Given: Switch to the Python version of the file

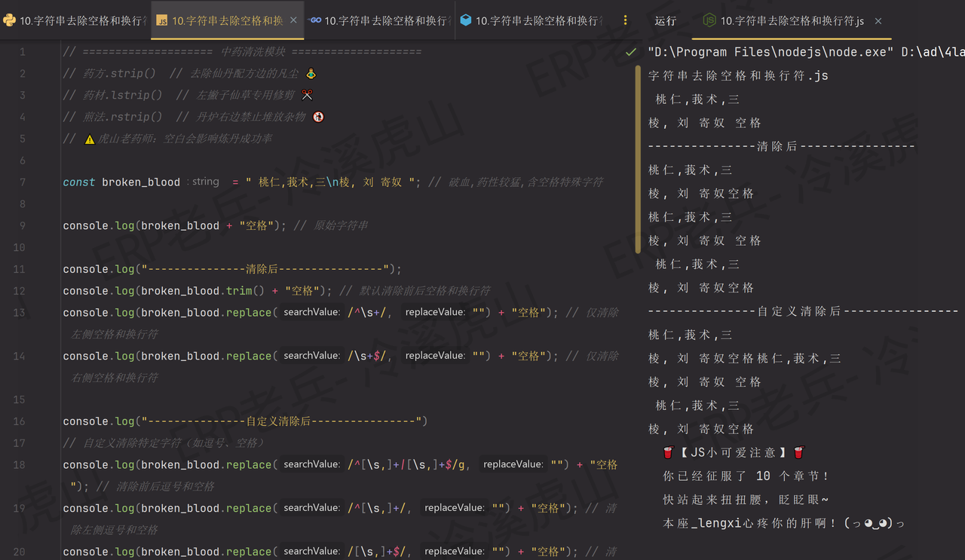Looking at the screenshot, I should [x=75, y=20].
